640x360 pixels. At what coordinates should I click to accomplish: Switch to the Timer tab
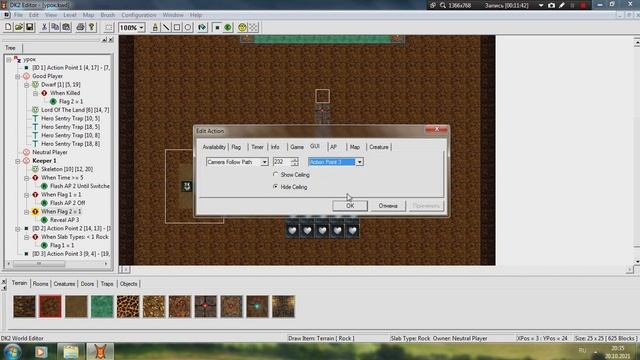coord(257,147)
